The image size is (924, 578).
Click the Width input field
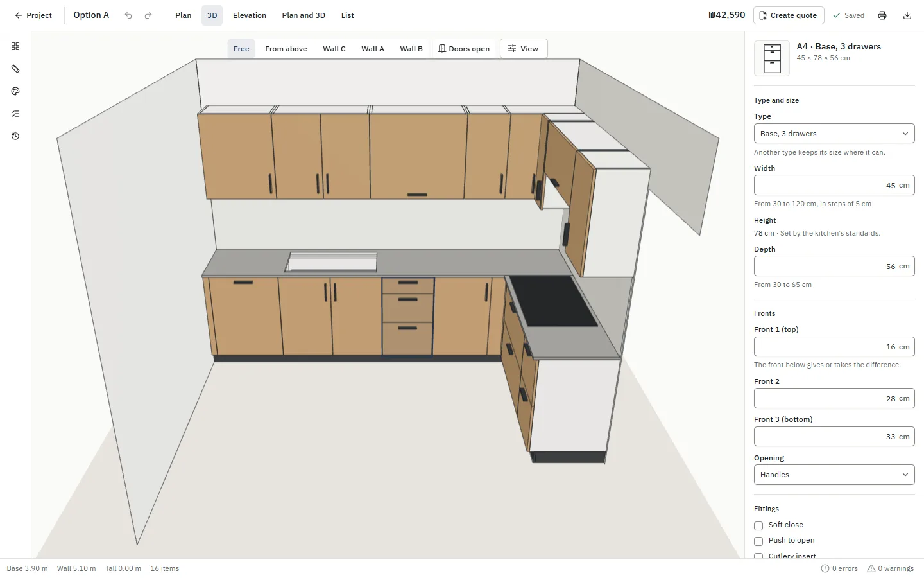pyautogui.click(x=834, y=185)
